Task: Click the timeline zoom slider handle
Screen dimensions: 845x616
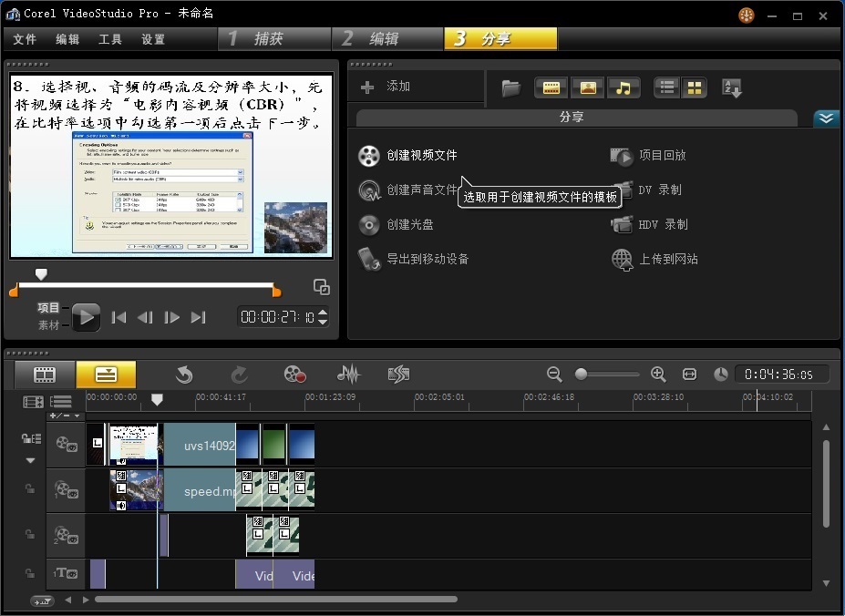Action: pyautogui.click(x=582, y=375)
